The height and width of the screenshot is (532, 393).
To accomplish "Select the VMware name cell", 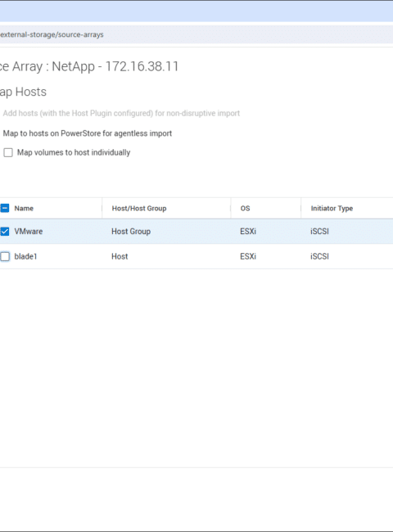I will 29,232.
